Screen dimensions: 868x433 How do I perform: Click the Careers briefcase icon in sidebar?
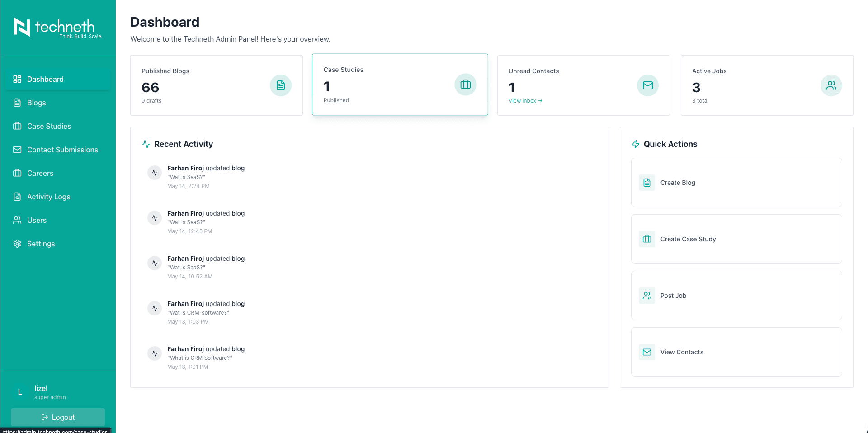17,173
